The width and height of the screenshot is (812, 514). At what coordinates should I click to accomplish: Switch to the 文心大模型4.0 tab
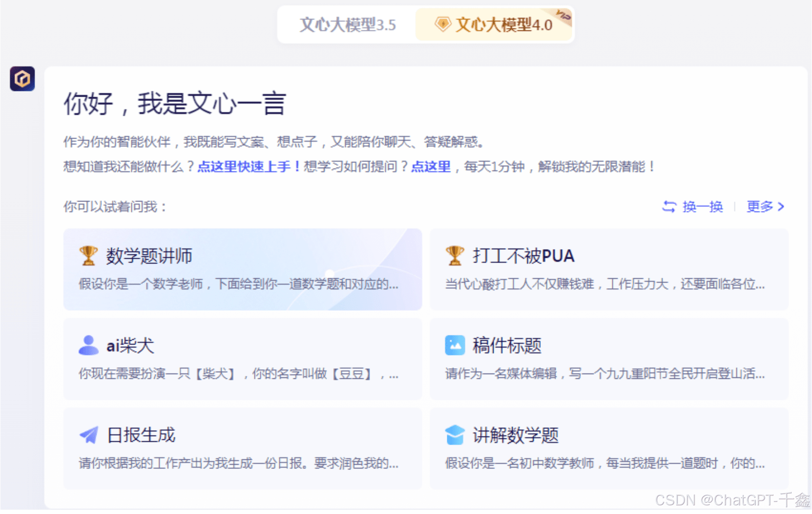tap(493, 25)
